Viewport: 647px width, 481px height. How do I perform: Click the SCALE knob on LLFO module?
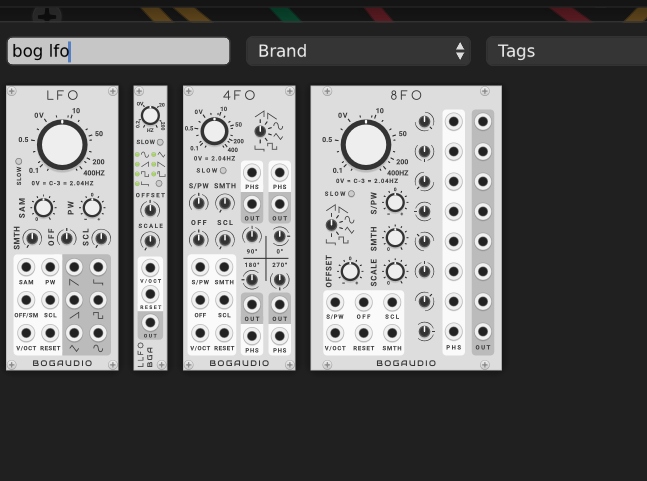[x=150, y=240]
